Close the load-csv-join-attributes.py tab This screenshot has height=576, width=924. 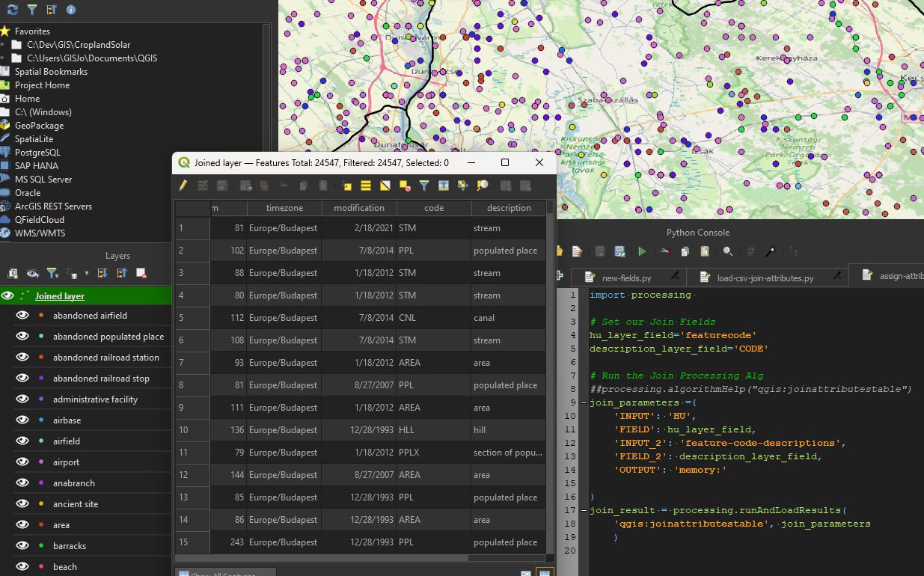click(x=836, y=276)
